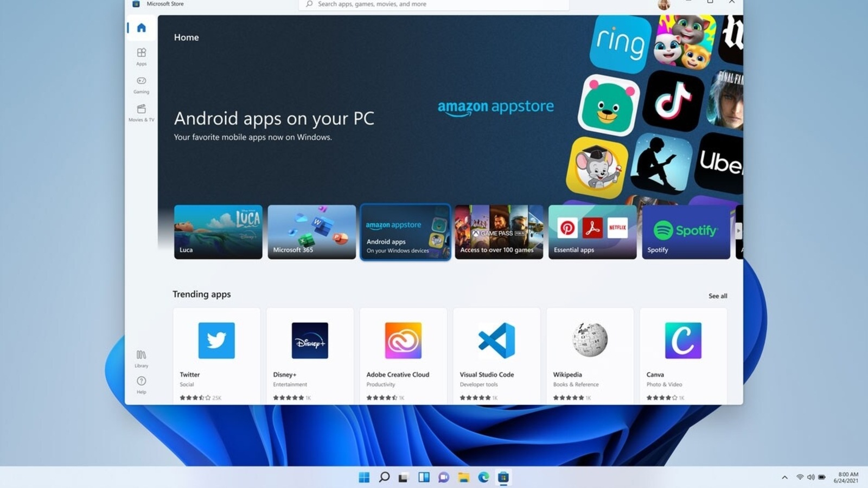Click See all for Trending apps
This screenshot has height=488, width=868.
[x=718, y=296]
